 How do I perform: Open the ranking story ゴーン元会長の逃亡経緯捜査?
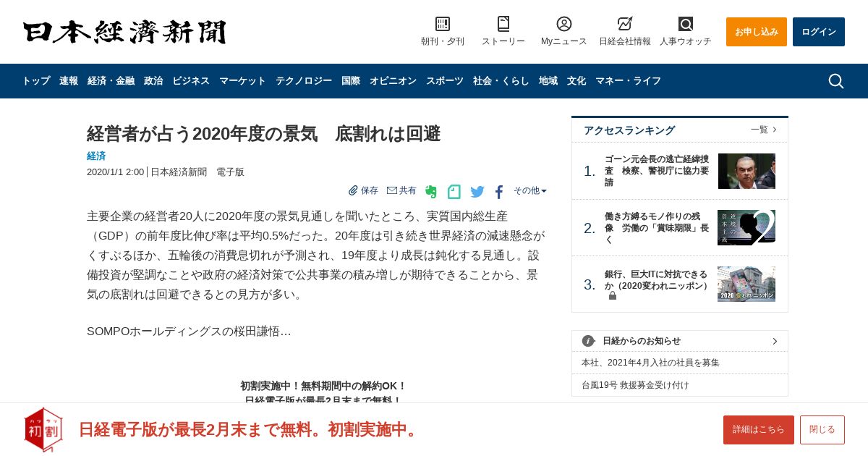point(657,171)
